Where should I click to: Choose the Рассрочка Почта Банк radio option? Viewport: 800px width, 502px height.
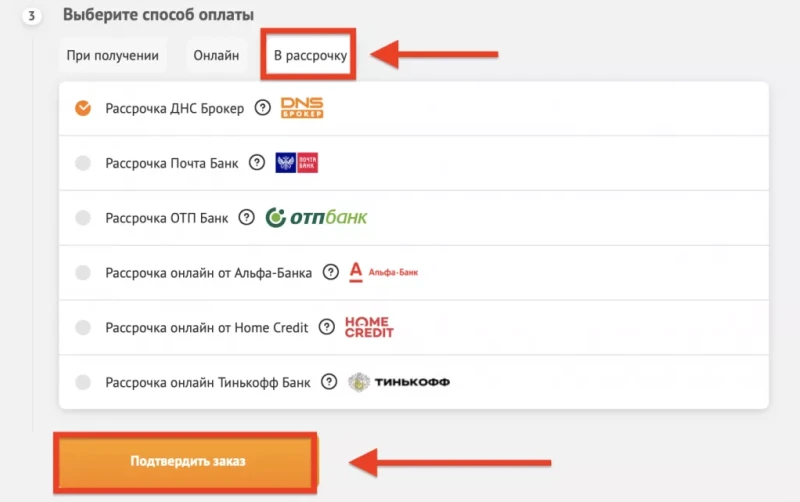coord(83,163)
